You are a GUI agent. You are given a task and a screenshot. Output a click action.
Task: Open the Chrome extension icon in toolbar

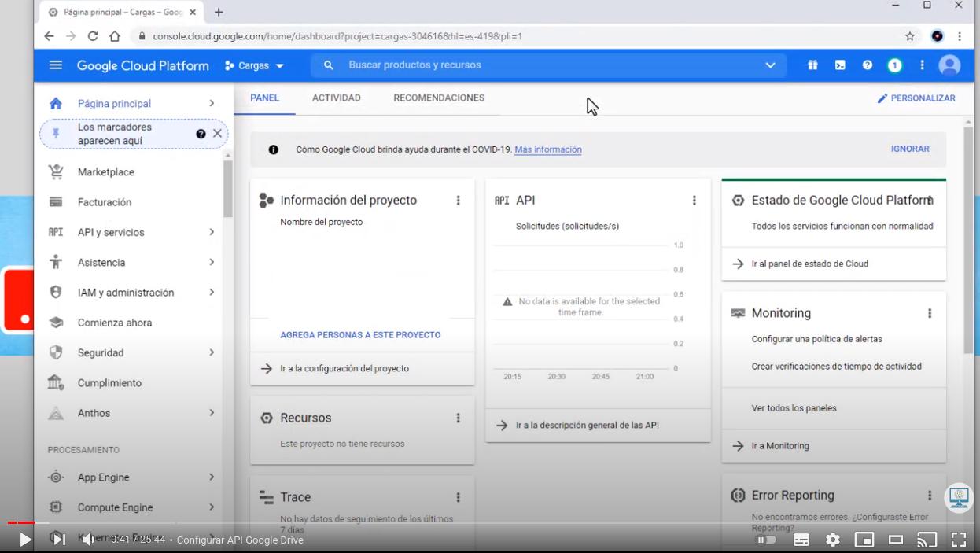(x=937, y=36)
